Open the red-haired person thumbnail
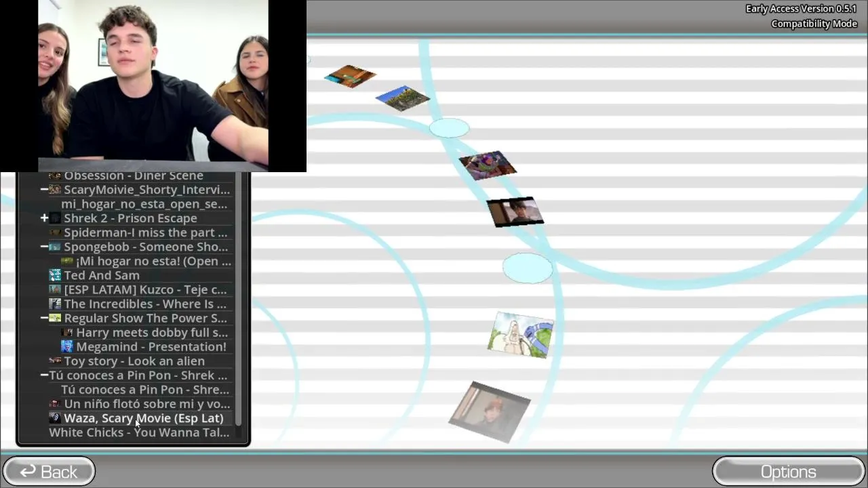The width and height of the screenshot is (868, 488). (490, 411)
